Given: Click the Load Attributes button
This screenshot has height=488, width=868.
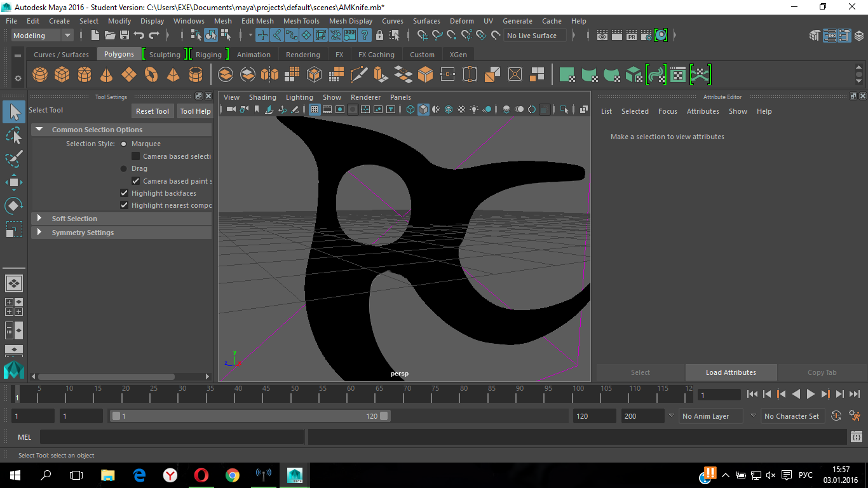Looking at the screenshot, I should [x=731, y=372].
